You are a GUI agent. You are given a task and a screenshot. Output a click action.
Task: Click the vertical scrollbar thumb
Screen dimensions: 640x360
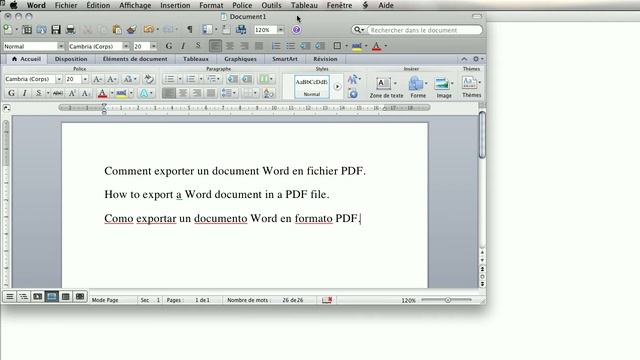pyautogui.click(x=482, y=135)
